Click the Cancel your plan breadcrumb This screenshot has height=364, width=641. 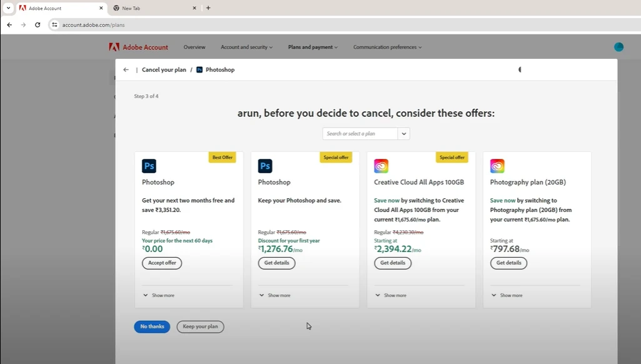coord(164,69)
